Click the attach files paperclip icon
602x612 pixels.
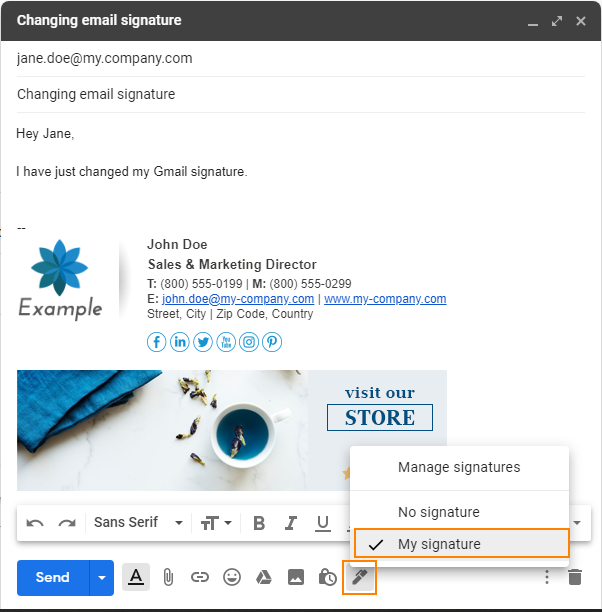tap(168, 577)
